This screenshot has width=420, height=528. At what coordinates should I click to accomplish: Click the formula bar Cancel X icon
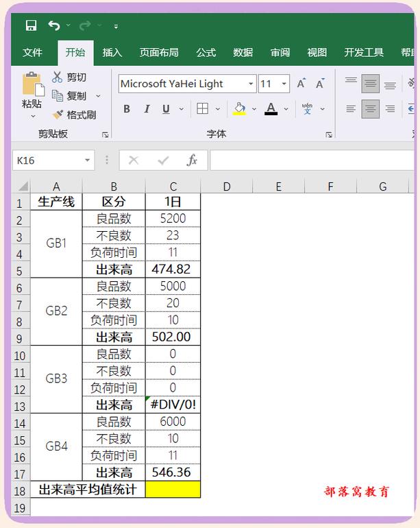click(x=134, y=160)
